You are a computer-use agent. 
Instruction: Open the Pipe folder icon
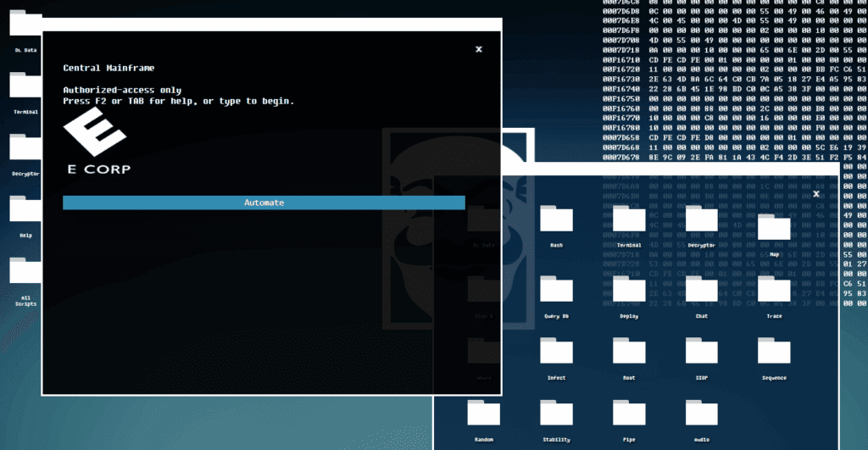[x=629, y=416]
